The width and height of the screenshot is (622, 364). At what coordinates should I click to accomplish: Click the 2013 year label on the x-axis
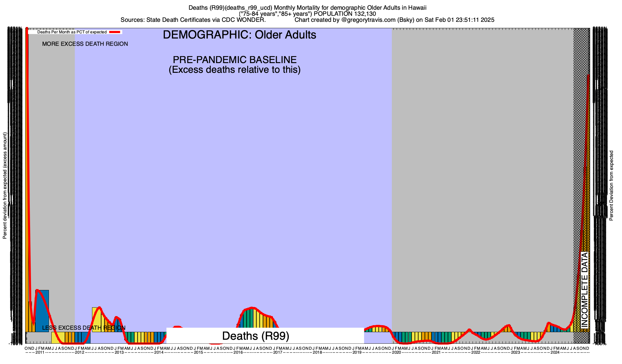(x=119, y=353)
